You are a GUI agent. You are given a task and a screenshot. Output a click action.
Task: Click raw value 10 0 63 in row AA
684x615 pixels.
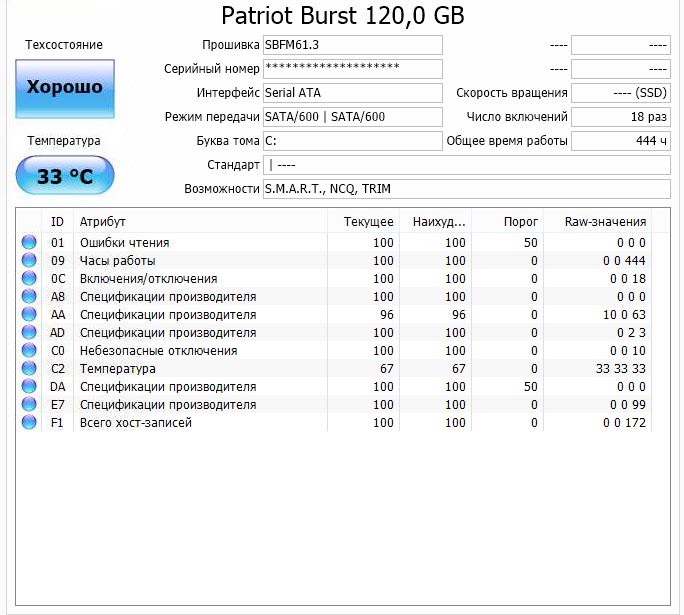point(624,314)
